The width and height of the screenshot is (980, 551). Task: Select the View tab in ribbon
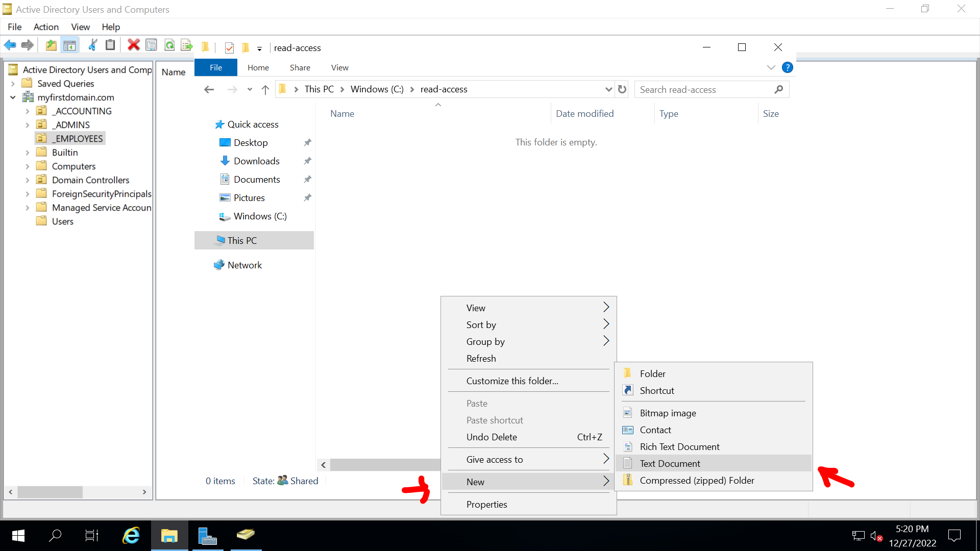(x=340, y=67)
